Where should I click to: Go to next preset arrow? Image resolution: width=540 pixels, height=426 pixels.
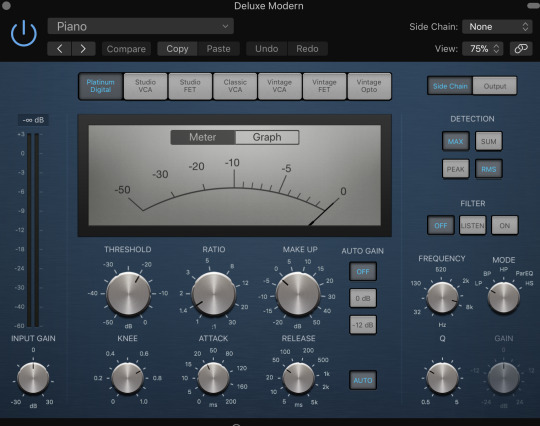(83, 49)
